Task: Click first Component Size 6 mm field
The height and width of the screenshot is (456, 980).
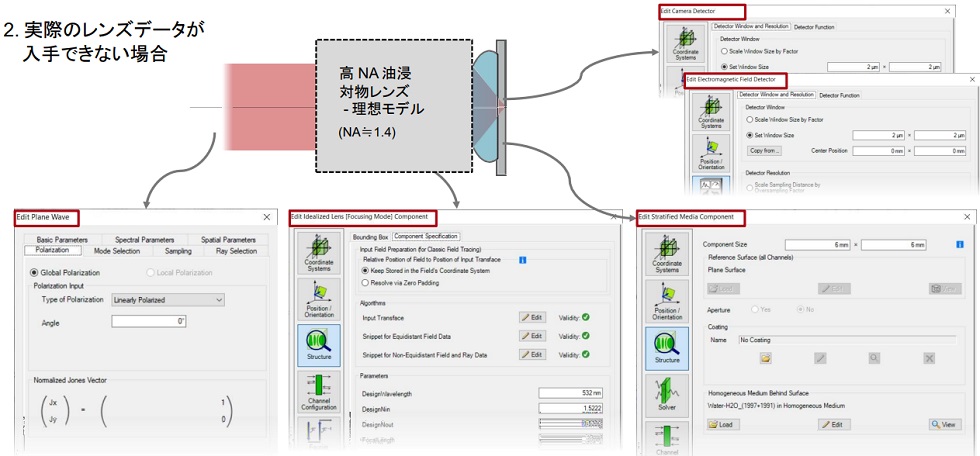Action: tap(818, 245)
